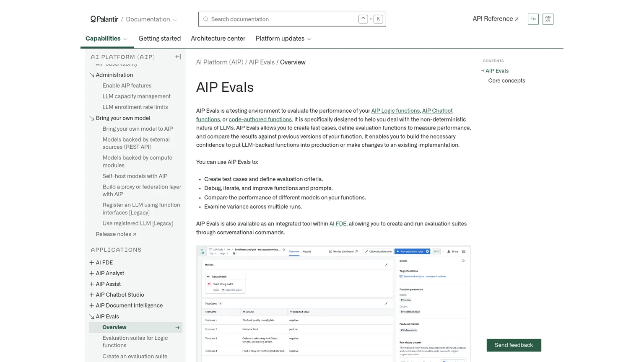Follow the code-authored functions link
This screenshot has width=644, height=362.
pyautogui.click(x=260, y=119)
